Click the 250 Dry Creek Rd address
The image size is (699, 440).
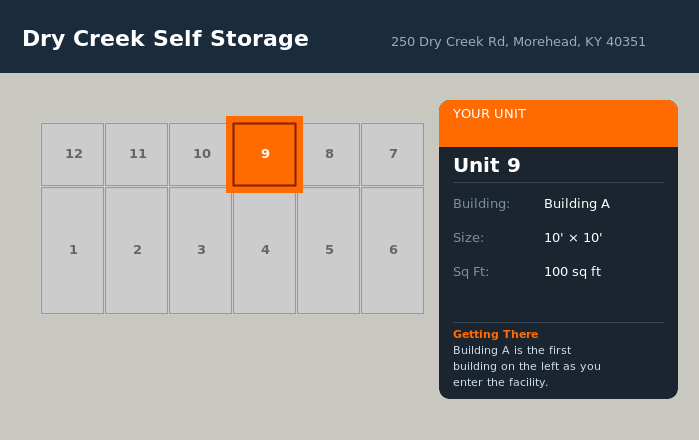tap(518, 42)
